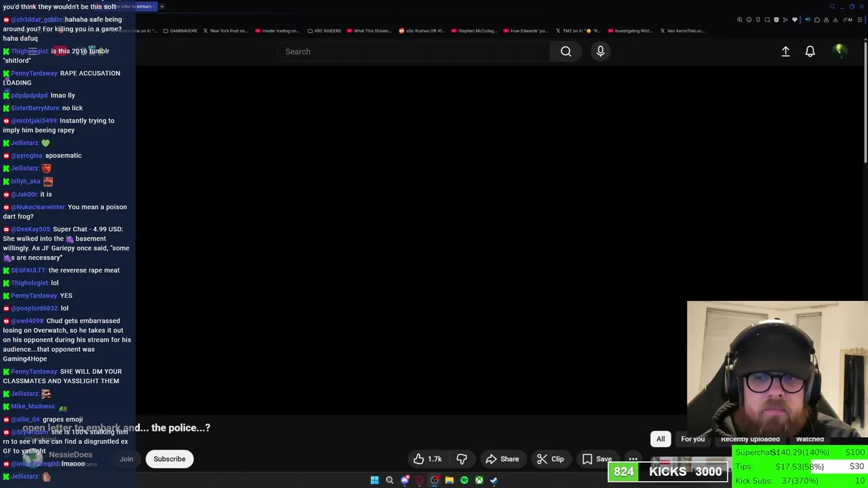Like the video with thumbs up
Screen dimensions: 868x488
point(427,459)
